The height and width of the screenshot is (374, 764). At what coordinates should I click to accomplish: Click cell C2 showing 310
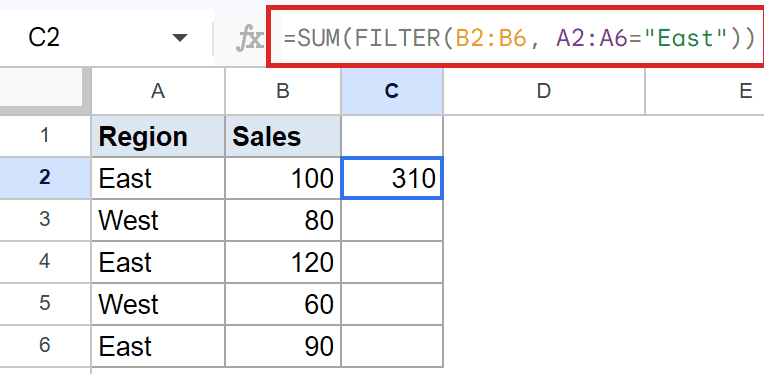point(392,178)
